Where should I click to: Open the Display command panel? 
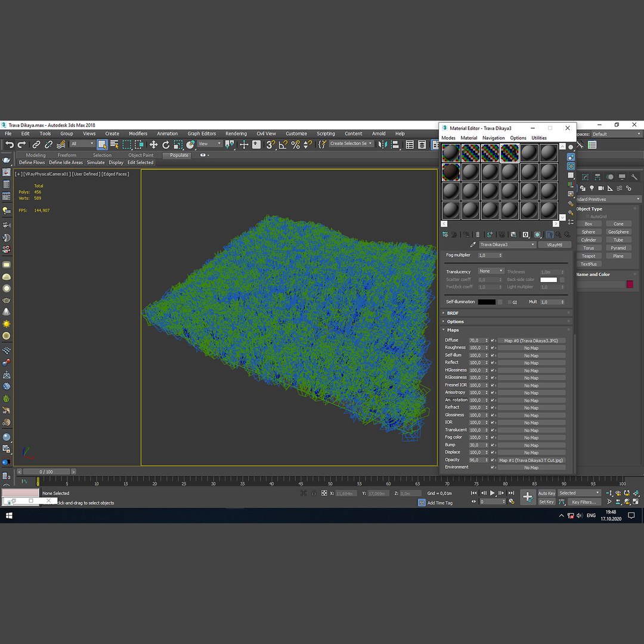[x=622, y=177]
